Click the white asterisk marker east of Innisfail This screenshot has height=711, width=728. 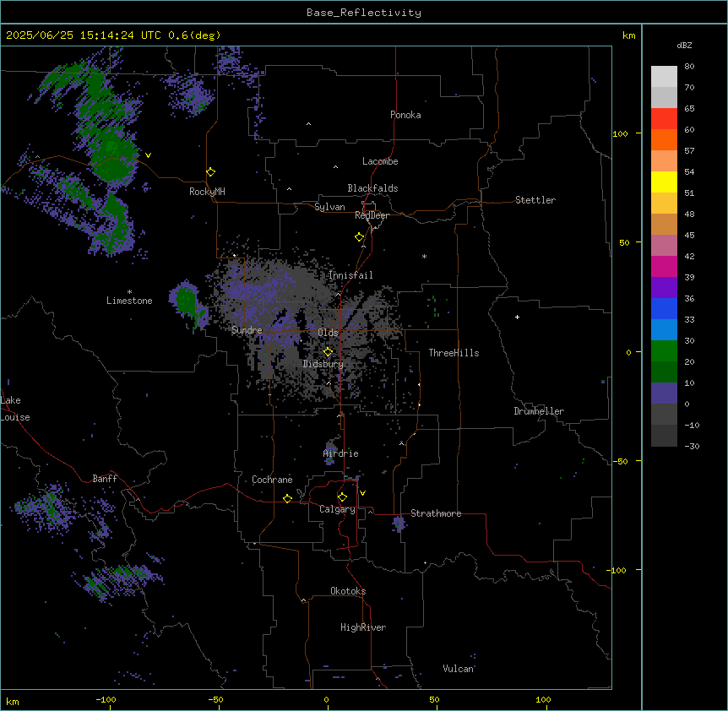pos(424,257)
